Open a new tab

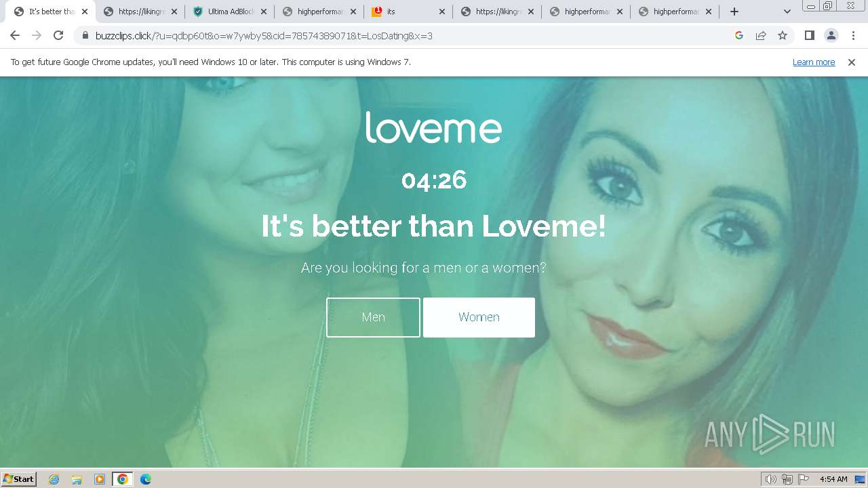(x=734, y=12)
